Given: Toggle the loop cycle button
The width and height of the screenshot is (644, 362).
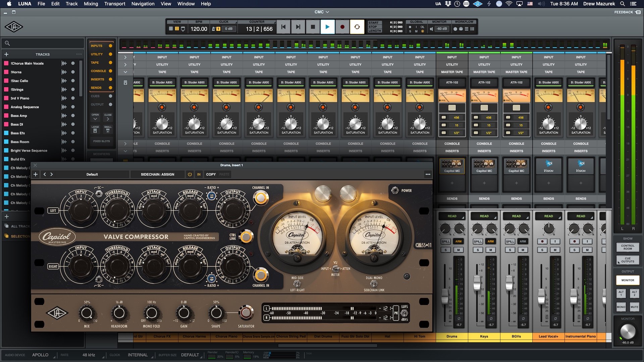Looking at the screenshot, I should (357, 27).
